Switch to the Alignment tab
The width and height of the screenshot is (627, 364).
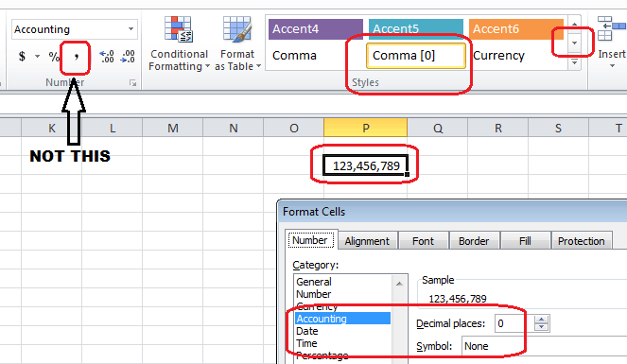(367, 241)
